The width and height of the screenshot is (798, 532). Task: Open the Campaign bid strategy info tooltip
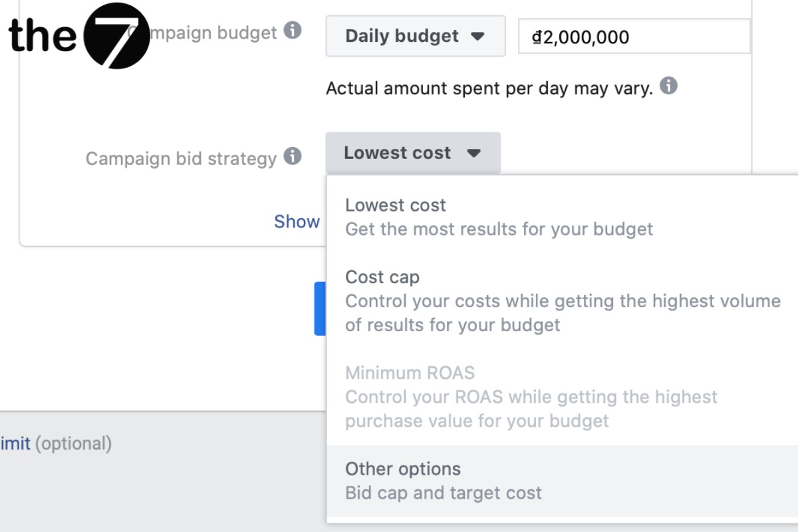pos(293,157)
